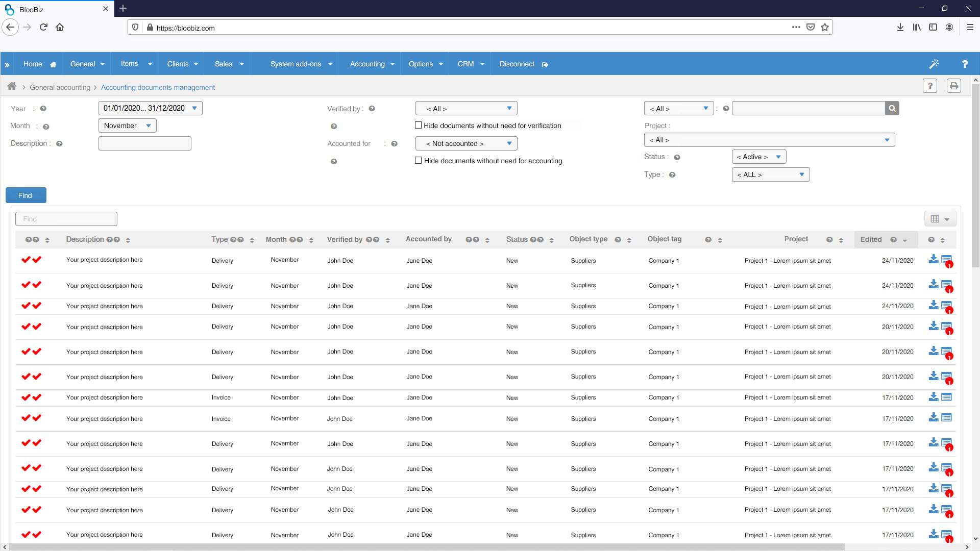Click the help button beside the print icon
The height and width of the screenshot is (551, 980).
point(930,86)
